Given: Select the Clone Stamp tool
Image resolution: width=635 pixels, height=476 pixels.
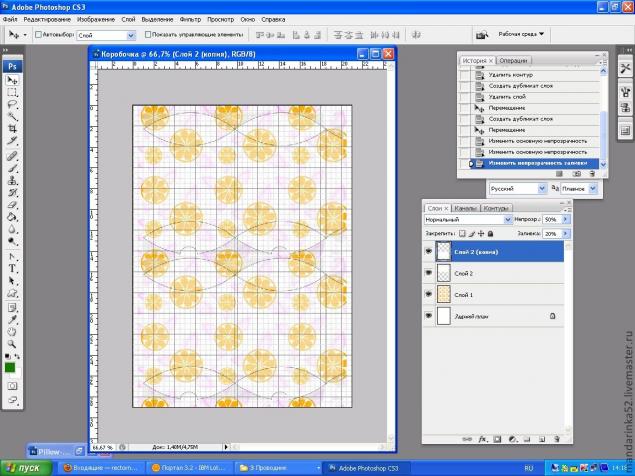Looking at the screenshot, I should click(12, 180).
